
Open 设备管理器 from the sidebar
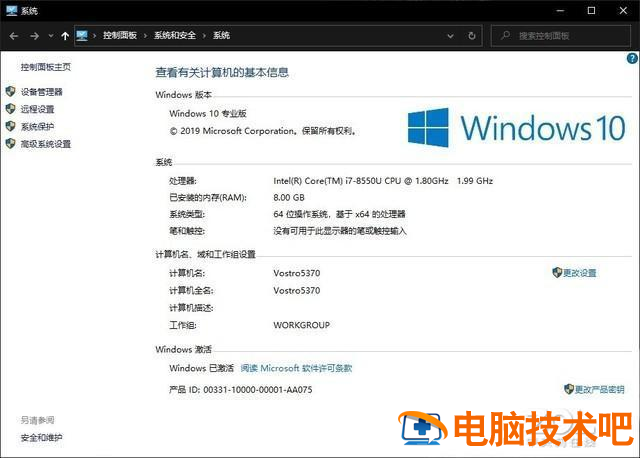tap(42, 92)
